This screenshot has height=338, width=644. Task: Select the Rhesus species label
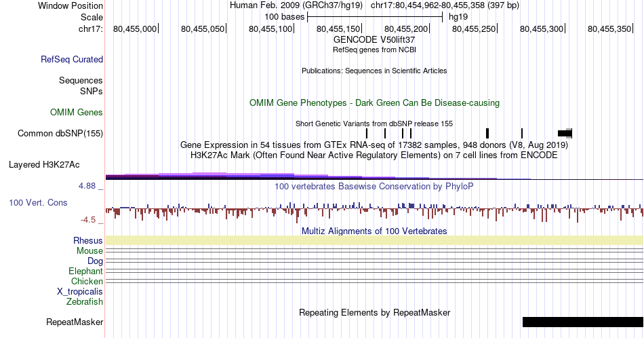(x=88, y=240)
